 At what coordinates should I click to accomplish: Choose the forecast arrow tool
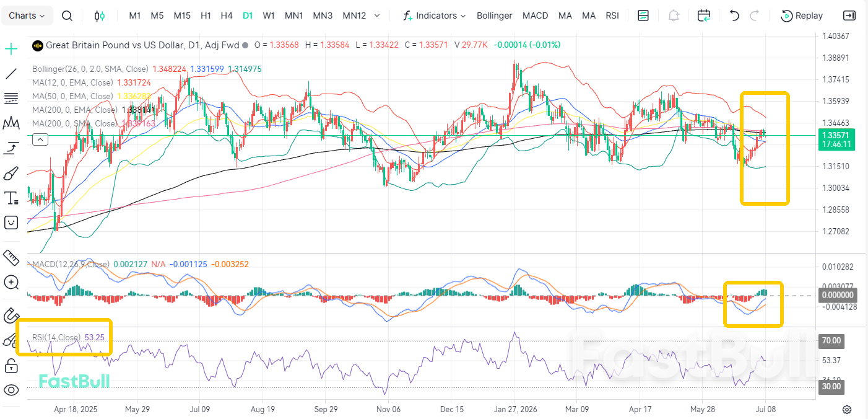(11, 148)
